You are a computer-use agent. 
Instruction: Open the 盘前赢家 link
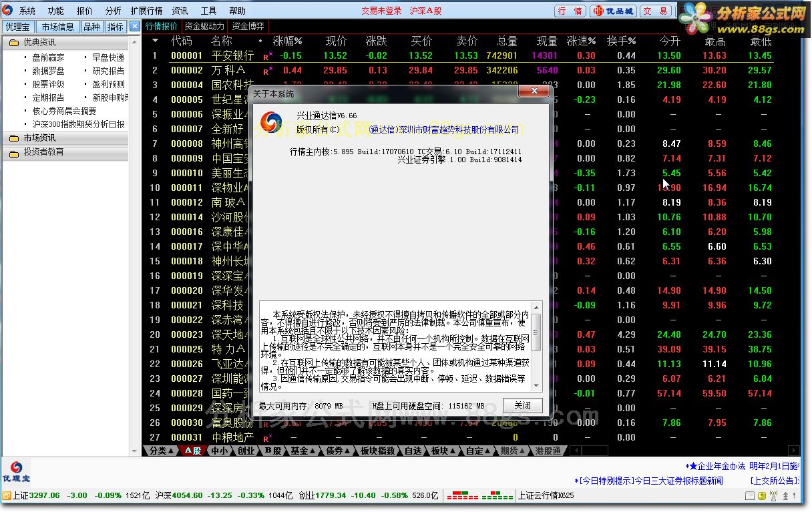coord(49,57)
